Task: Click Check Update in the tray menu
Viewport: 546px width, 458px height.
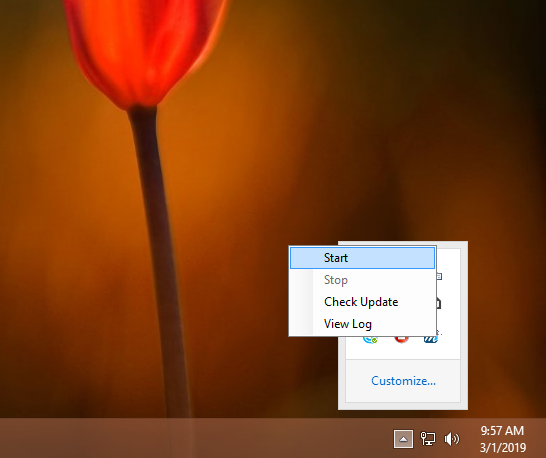Action: point(362,302)
